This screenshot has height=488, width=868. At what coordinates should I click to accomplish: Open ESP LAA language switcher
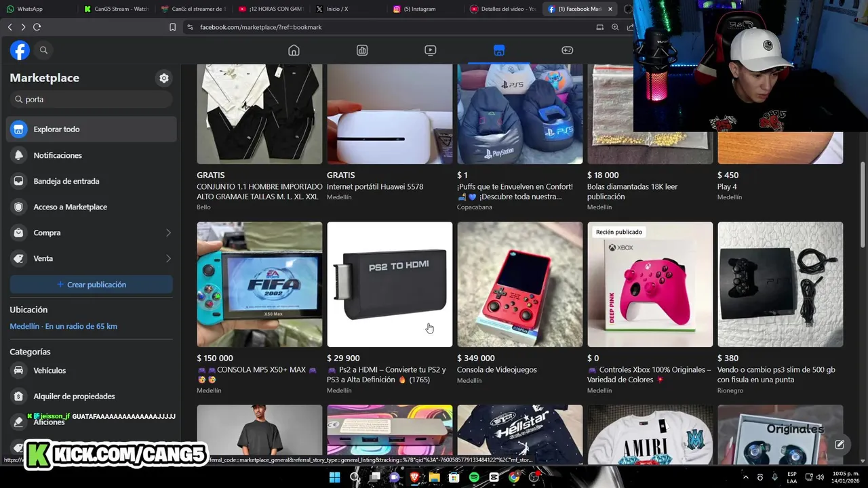coord(792,477)
